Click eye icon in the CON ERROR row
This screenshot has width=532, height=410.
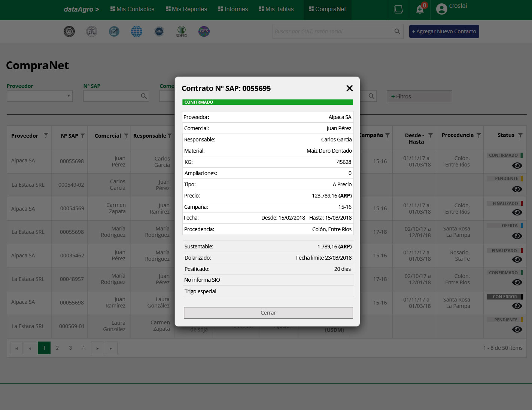pos(517,306)
